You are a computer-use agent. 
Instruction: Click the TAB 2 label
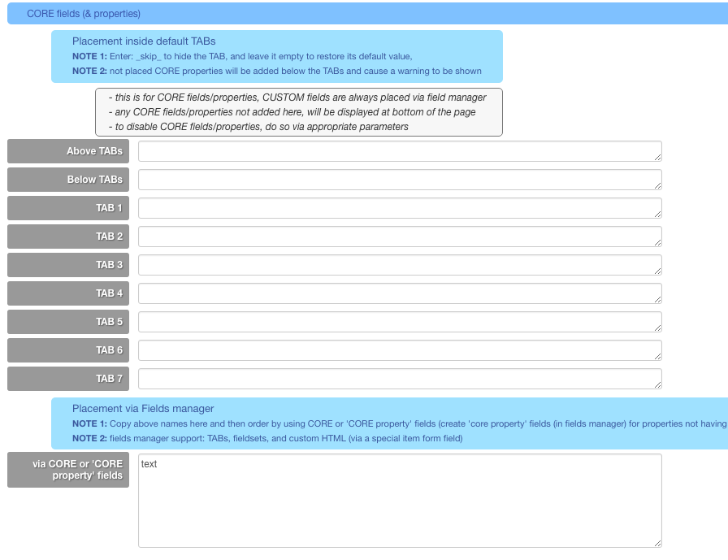[x=68, y=237]
